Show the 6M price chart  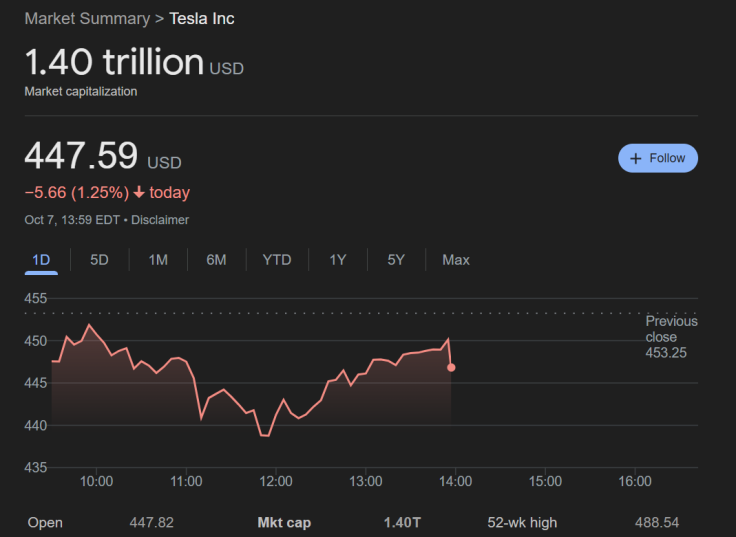(216, 260)
